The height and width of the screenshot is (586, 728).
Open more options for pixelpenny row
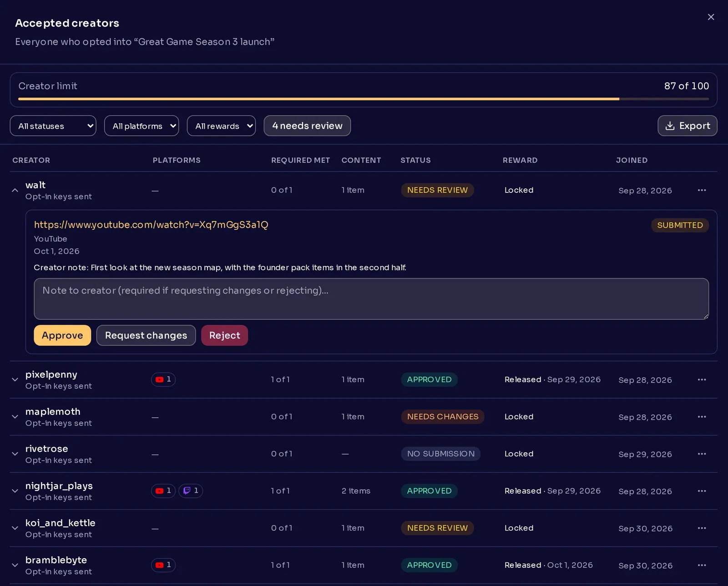tap(702, 379)
